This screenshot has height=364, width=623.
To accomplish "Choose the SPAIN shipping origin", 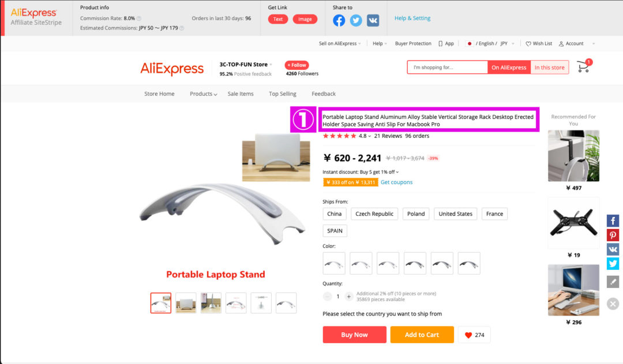I will [x=335, y=231].
